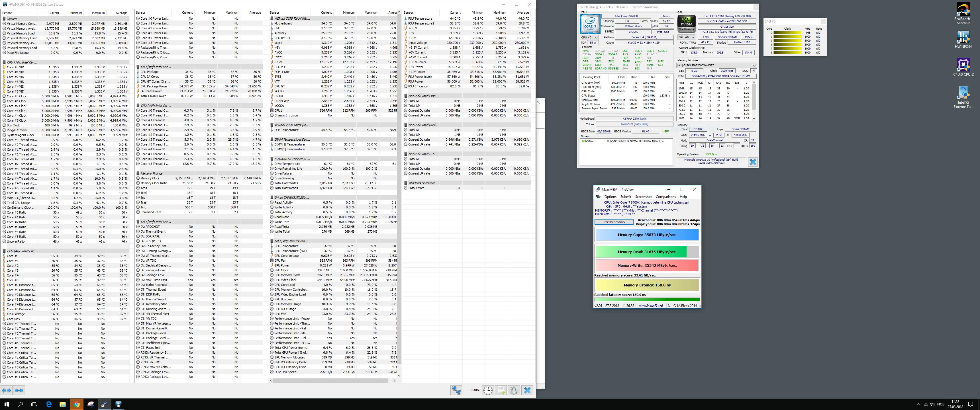The width and height of the screenshot is (980, 410).
Task: Open MaxxMEM Comparisons menu
Action: pos(665,197)
